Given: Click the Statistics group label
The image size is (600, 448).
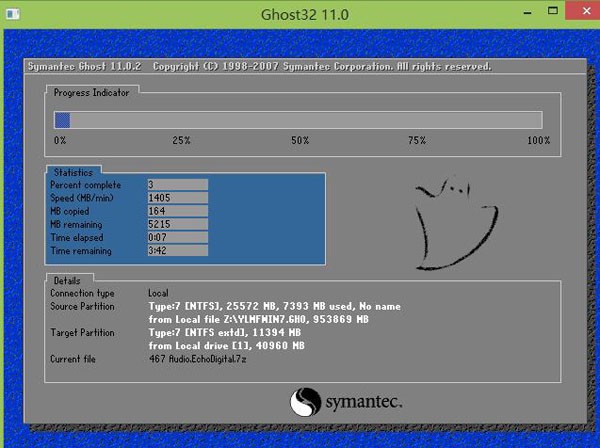Looking at the screenshot, I should pos(73,173).
